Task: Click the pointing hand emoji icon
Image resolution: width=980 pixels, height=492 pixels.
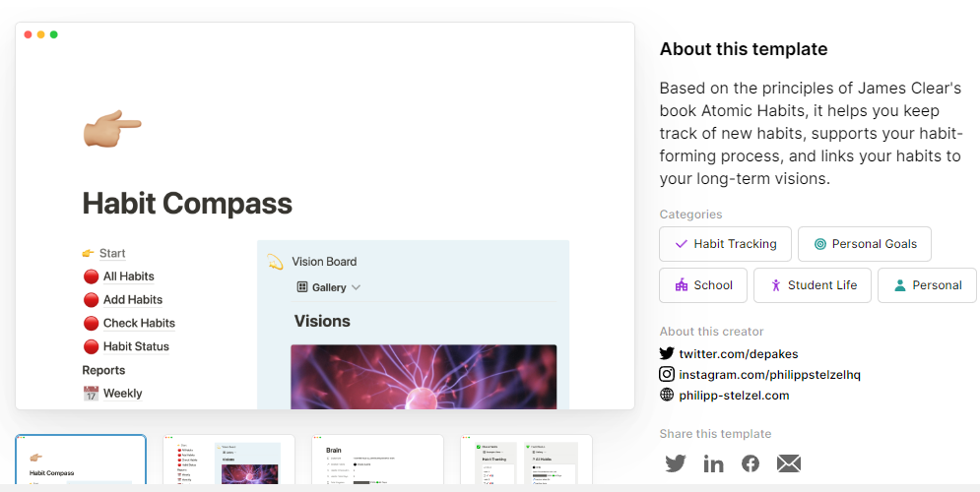Action: (x=112, y=127)
